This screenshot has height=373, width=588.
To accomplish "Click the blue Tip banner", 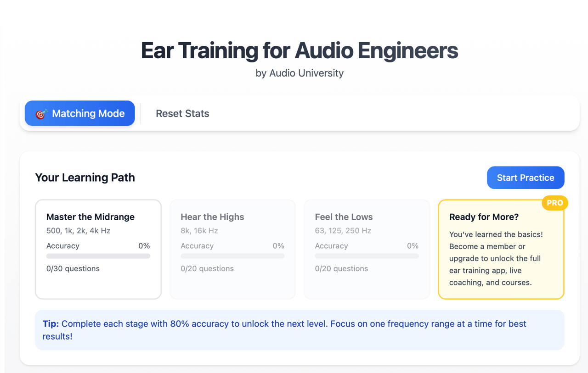I will (299, 330).
